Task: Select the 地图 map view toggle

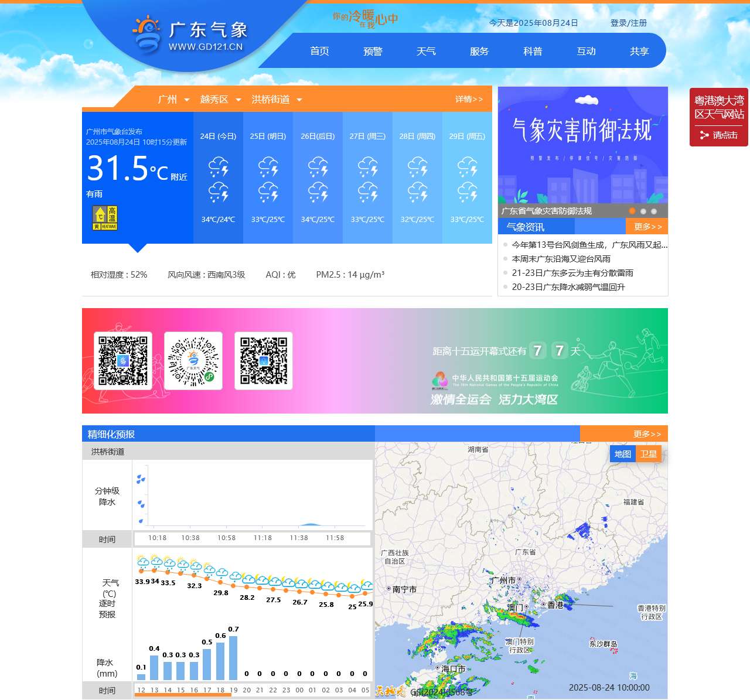Action: (x=622, y=453)
